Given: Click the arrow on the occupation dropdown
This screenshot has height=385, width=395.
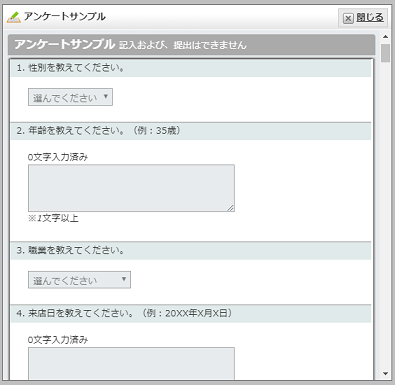Looking at the screenshot, I should pyautogui.click(x=124, y=279).
